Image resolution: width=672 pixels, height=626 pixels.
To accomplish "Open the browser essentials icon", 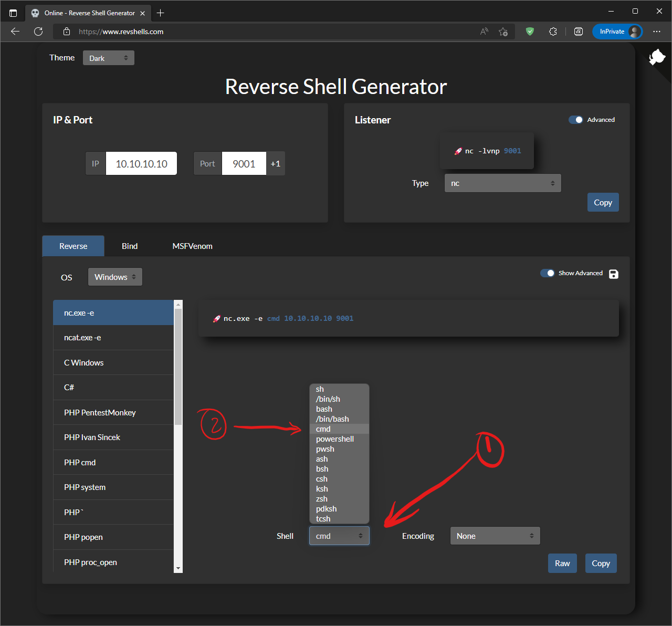I will tap(579, 32).
